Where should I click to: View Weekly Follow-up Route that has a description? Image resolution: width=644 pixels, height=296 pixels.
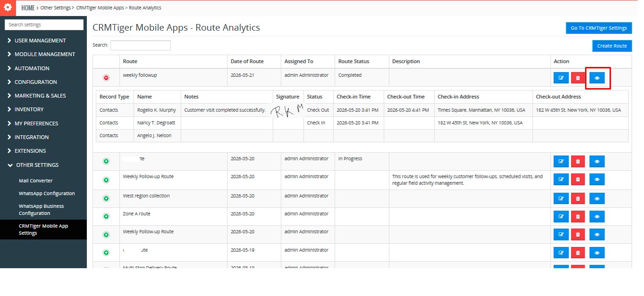click(x=597, y=180)
